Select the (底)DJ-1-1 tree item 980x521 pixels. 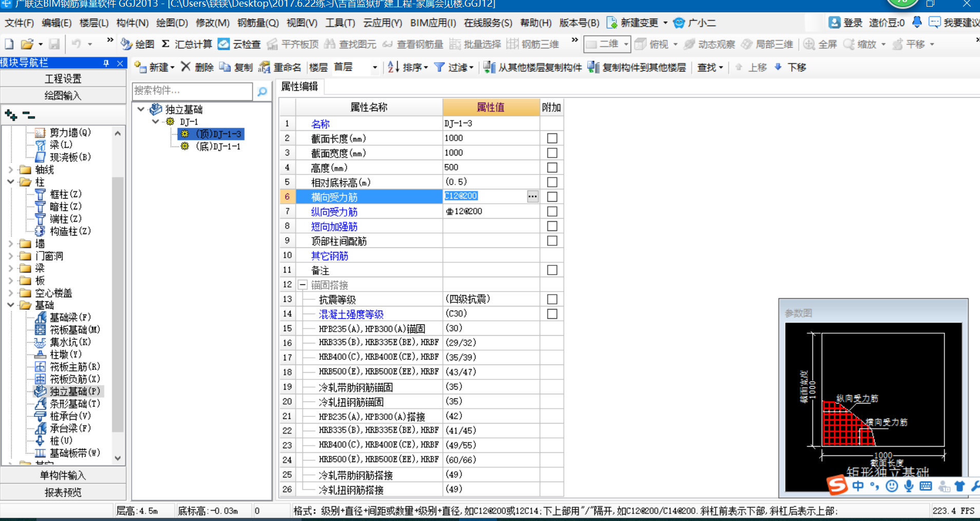pos(218,146)
